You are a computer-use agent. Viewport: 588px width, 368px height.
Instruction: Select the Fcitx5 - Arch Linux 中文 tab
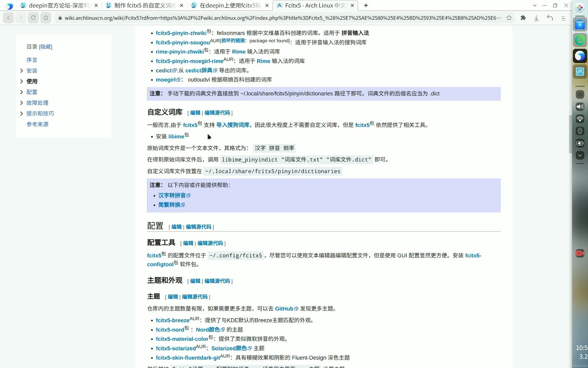pos(315,5)
